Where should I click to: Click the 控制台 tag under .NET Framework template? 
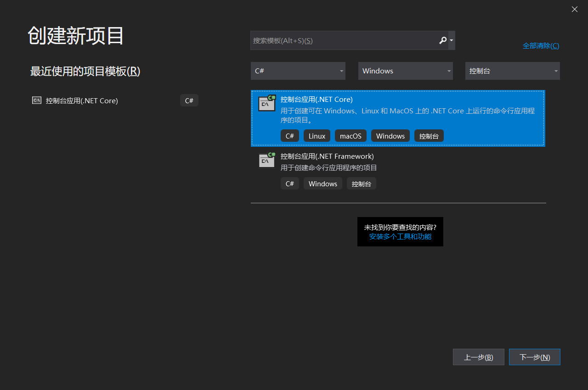click(361, 183)
